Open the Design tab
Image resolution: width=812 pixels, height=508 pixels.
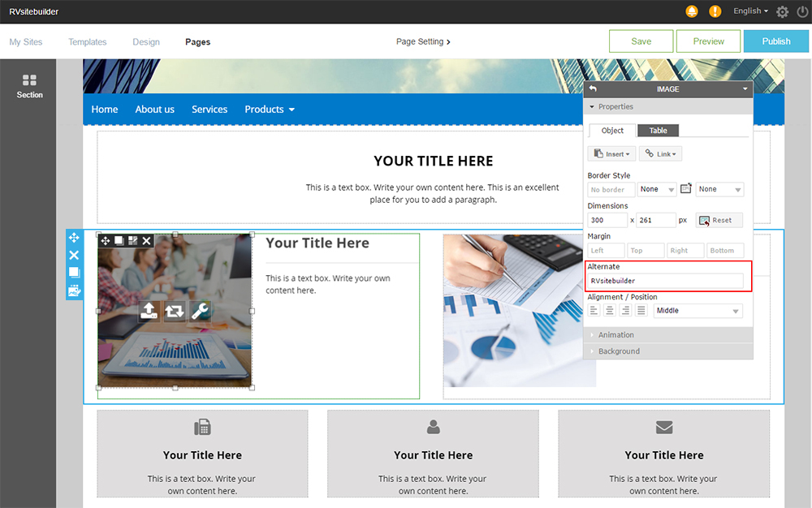pos(146,42)
